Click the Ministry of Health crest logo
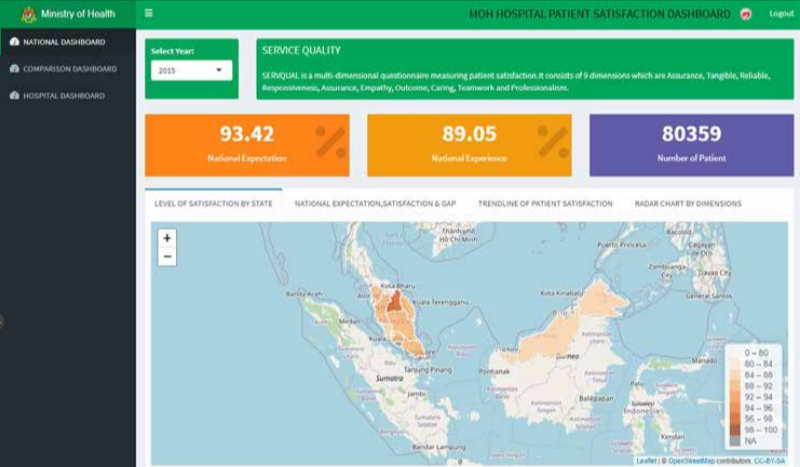The height and width of the screenshot is (467, 800). click(x=28, y=14)
